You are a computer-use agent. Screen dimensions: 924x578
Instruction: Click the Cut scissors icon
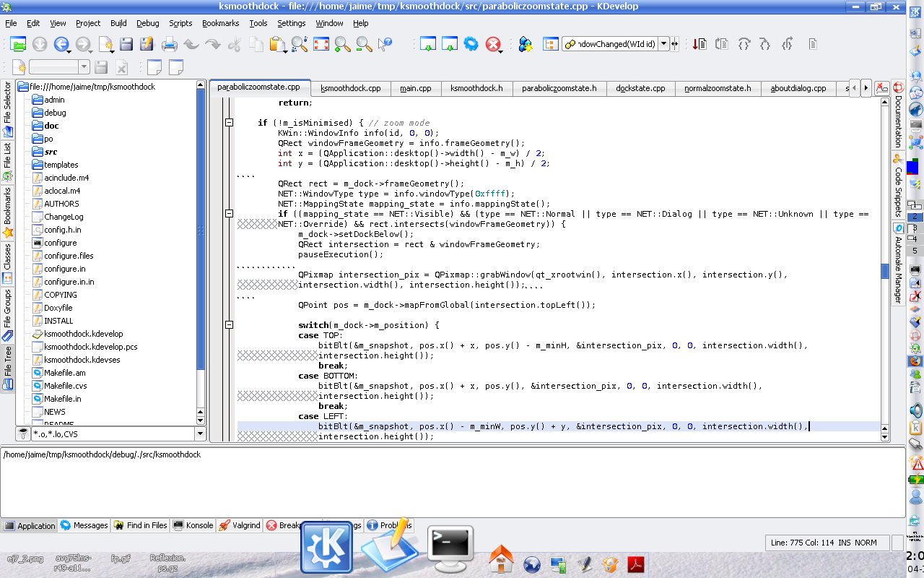[x=234, y=44]
